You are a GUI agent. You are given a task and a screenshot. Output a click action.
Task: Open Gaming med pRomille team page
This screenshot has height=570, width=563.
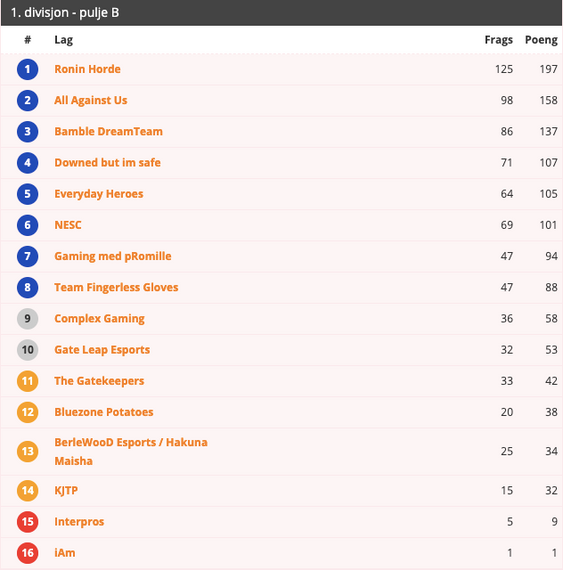click(113, 256)
